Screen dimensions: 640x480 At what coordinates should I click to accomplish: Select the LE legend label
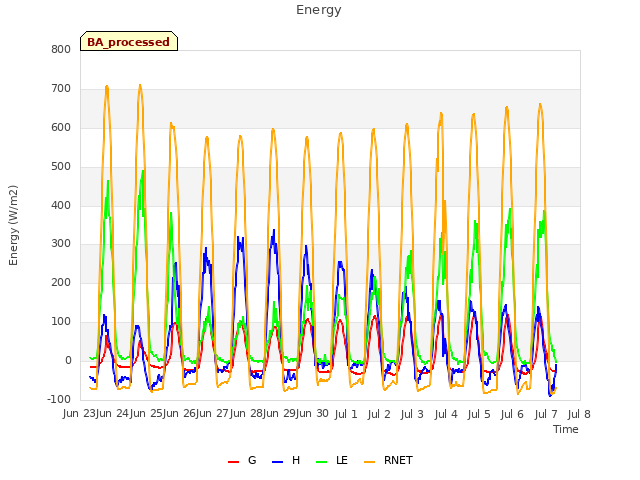point(342,460)
